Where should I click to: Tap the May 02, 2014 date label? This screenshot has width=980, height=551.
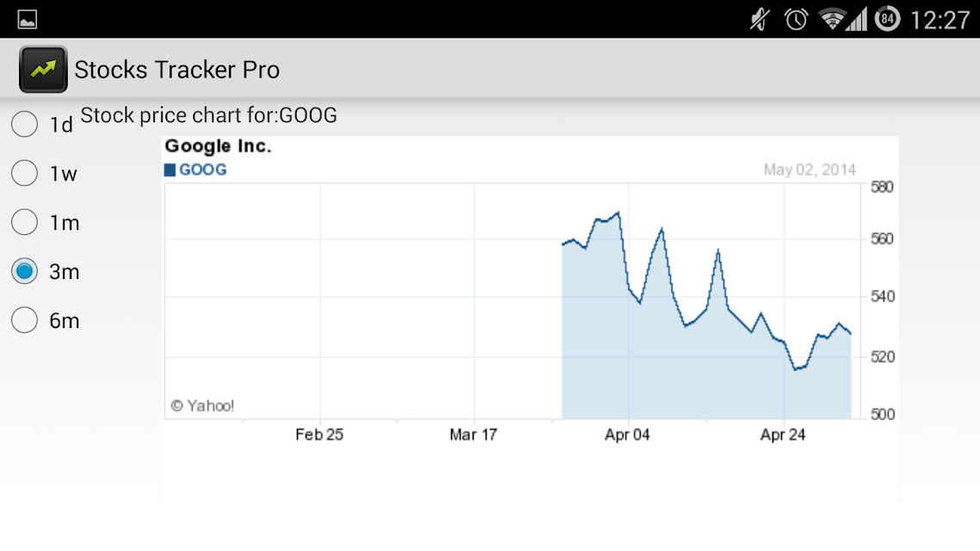tap(809, 170)
